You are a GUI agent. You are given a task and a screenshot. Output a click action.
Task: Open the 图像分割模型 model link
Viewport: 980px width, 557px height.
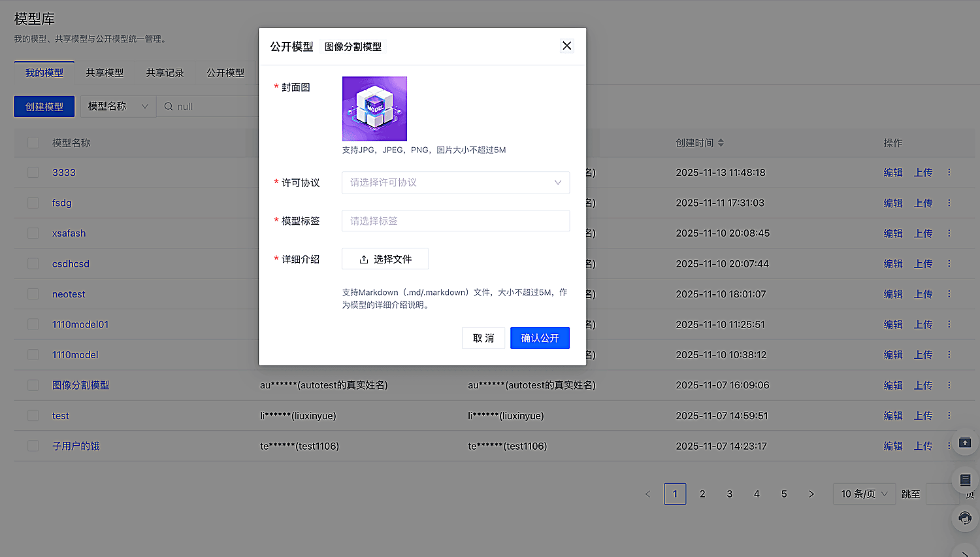81,385
